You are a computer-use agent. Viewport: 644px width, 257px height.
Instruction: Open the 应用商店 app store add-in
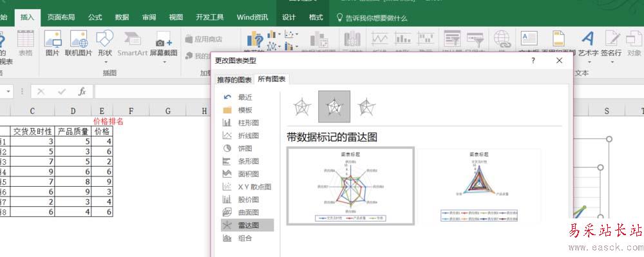204,39
